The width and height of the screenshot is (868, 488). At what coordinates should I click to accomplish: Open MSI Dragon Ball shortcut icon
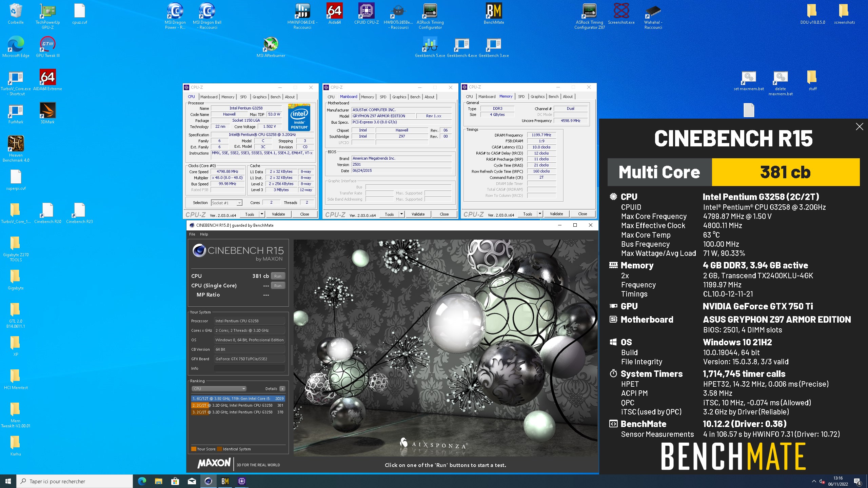207,16
